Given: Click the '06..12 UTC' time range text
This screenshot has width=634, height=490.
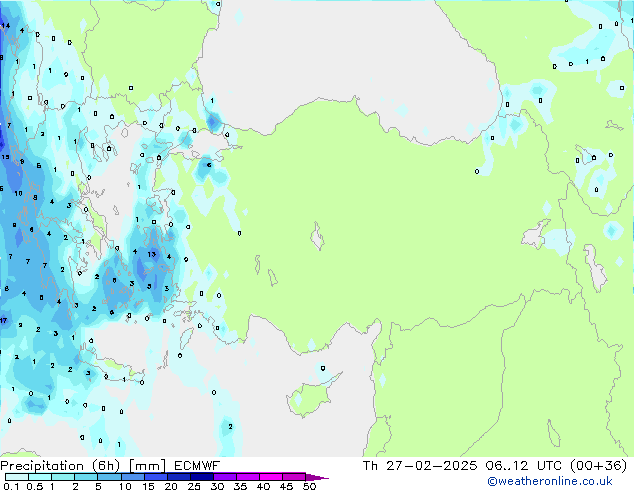Looking at the screenshot, I should [523, 466].
